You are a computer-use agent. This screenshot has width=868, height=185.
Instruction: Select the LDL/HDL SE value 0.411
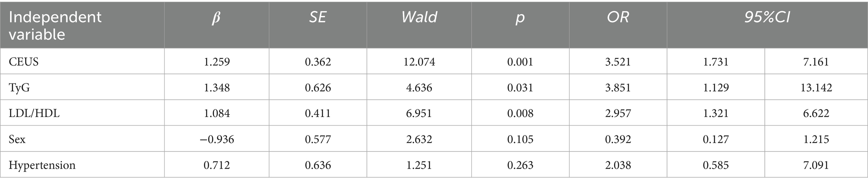[318, 113]
